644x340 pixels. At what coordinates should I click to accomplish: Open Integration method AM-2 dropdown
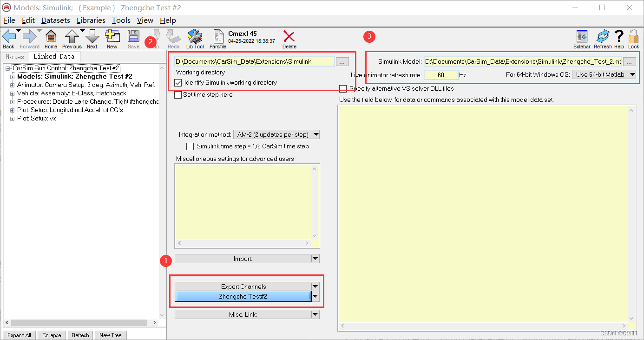tap(276, 135)
